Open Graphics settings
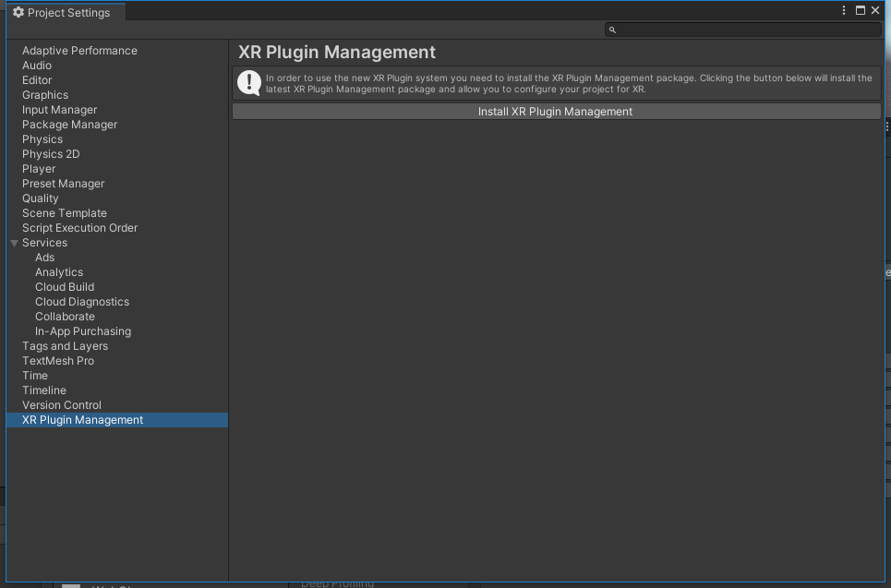This screenshot has height=588, width=891. point(45,95)
